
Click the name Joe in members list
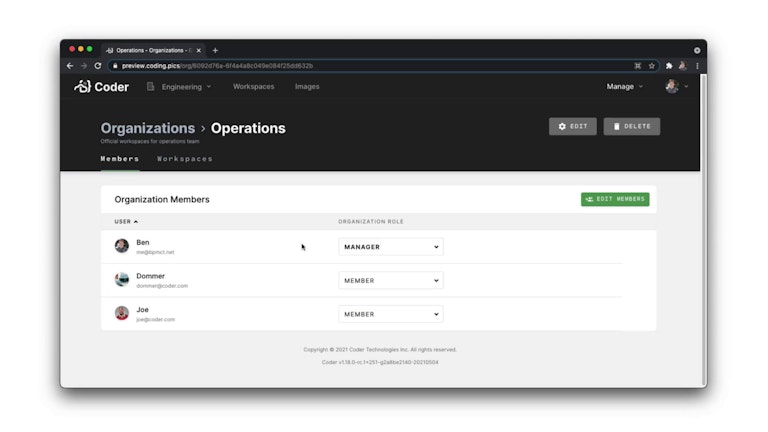[143, 310]
